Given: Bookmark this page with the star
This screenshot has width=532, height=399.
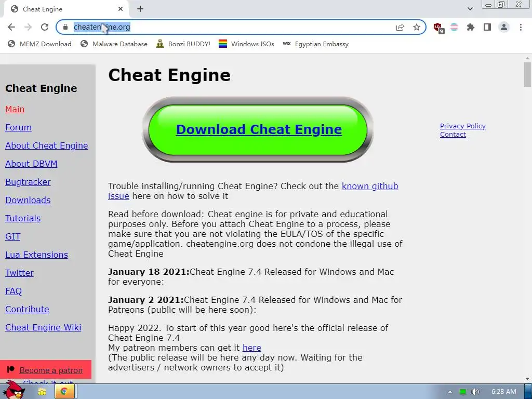Looking at the screenshot, I should [x=417, y=27].
